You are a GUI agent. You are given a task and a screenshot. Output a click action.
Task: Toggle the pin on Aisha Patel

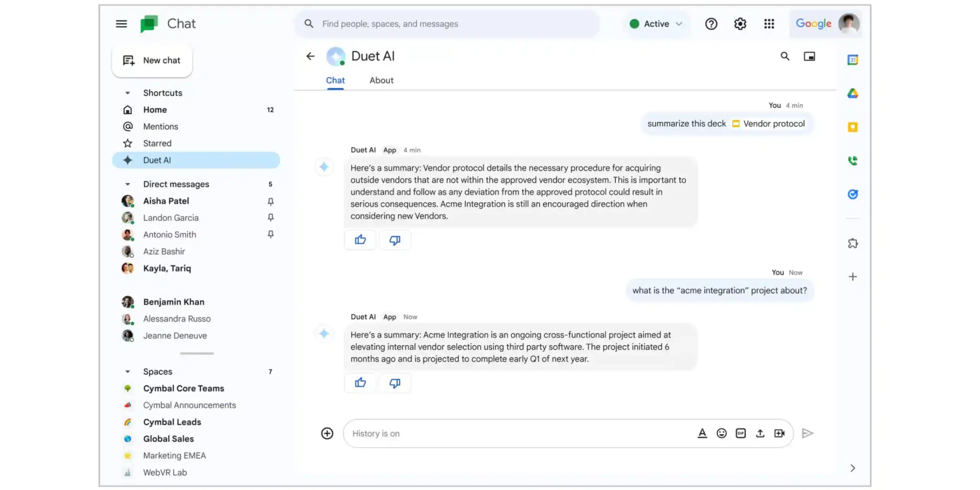coord(270,201)
